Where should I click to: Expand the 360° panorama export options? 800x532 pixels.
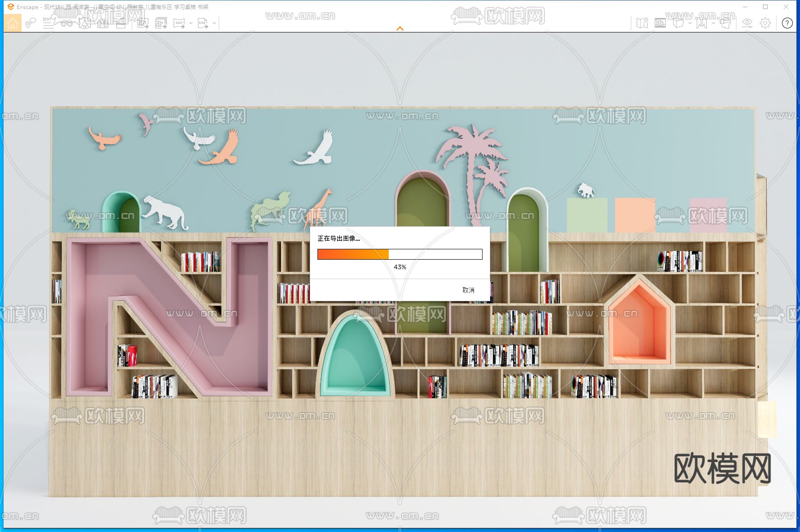point(191,23)
